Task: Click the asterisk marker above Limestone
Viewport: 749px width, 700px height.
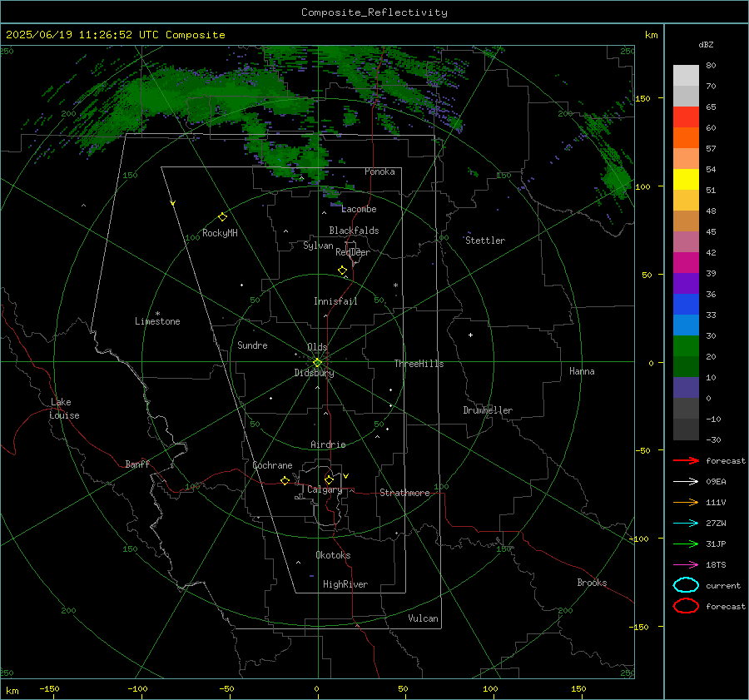Action: (x=157, y=314)
